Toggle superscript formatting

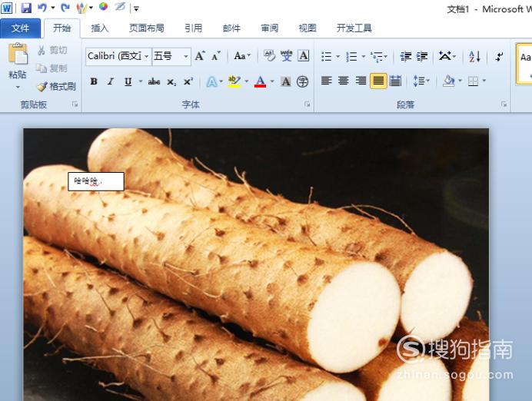(x=188, y=81)
